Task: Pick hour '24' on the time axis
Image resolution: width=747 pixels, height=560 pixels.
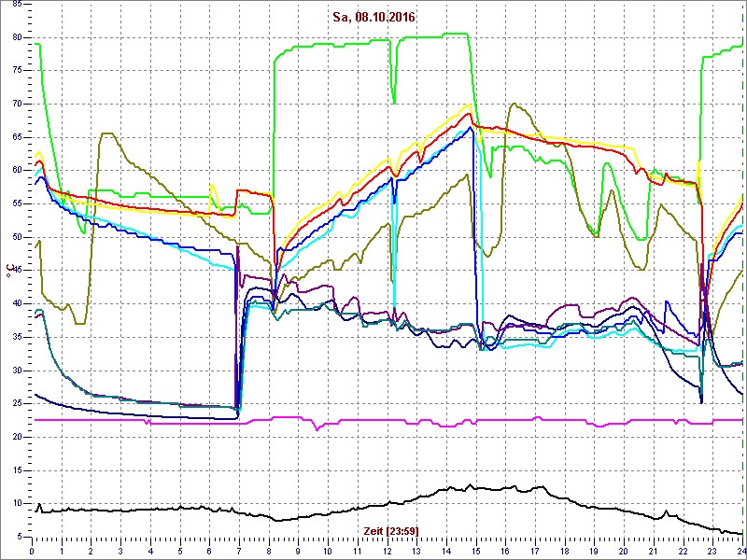Action: (x=741, y=551)
